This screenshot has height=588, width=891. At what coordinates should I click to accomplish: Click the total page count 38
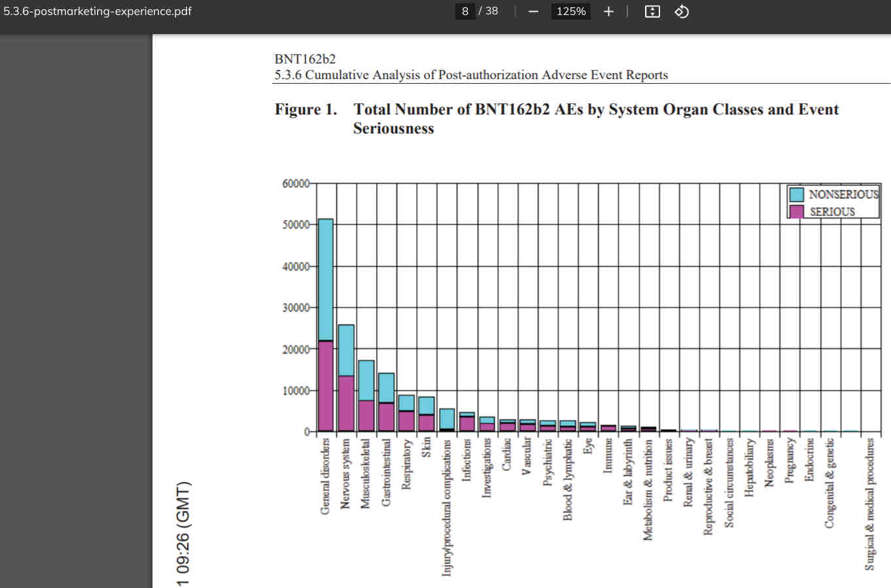pos(492,11)
